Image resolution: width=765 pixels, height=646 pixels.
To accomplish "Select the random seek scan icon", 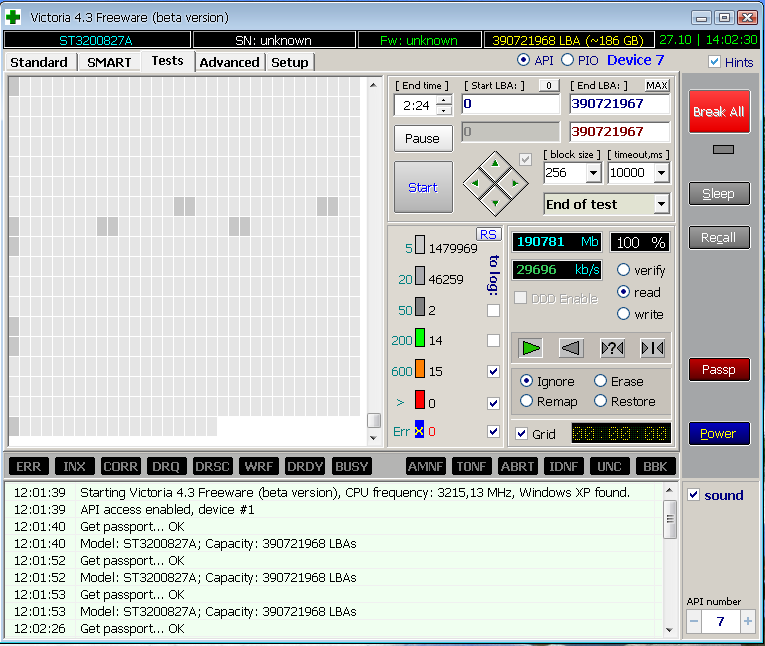I will (612, 348).
